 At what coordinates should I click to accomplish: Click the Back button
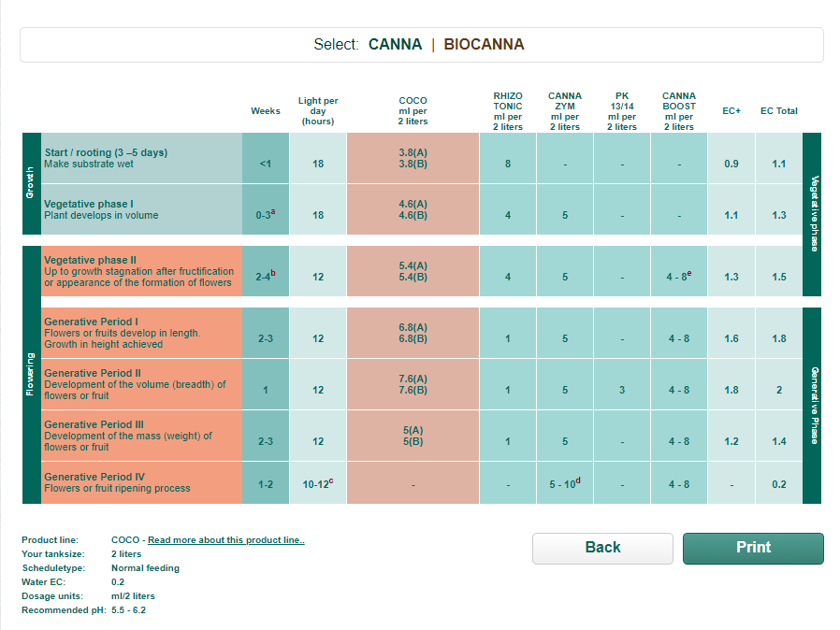pos(602,549)
